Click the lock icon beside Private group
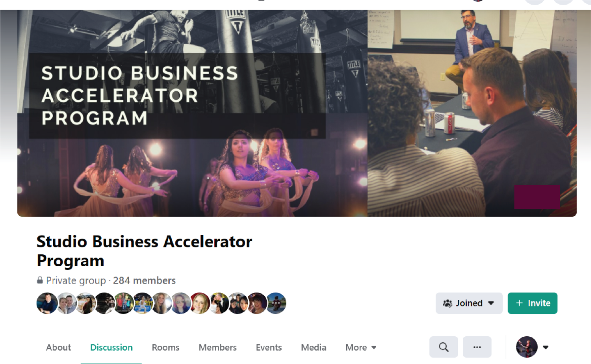 click(40, 280)
